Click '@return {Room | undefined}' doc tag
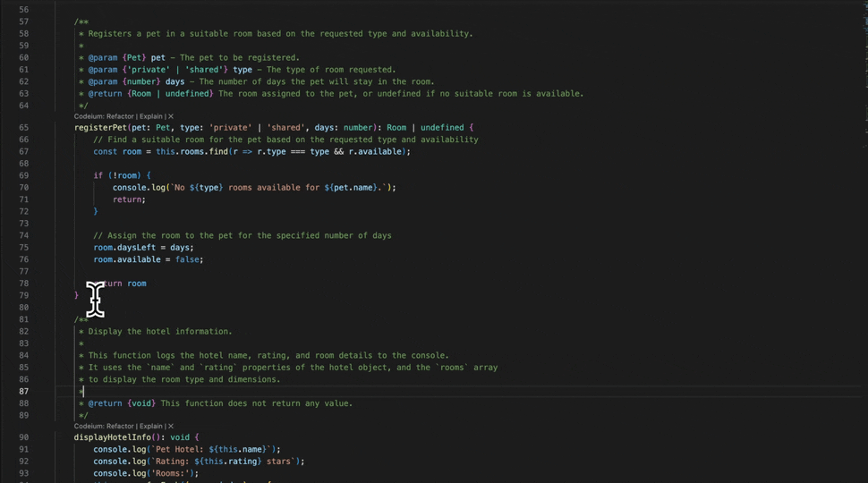Screen dimensions: 868x483 point(150,94)
